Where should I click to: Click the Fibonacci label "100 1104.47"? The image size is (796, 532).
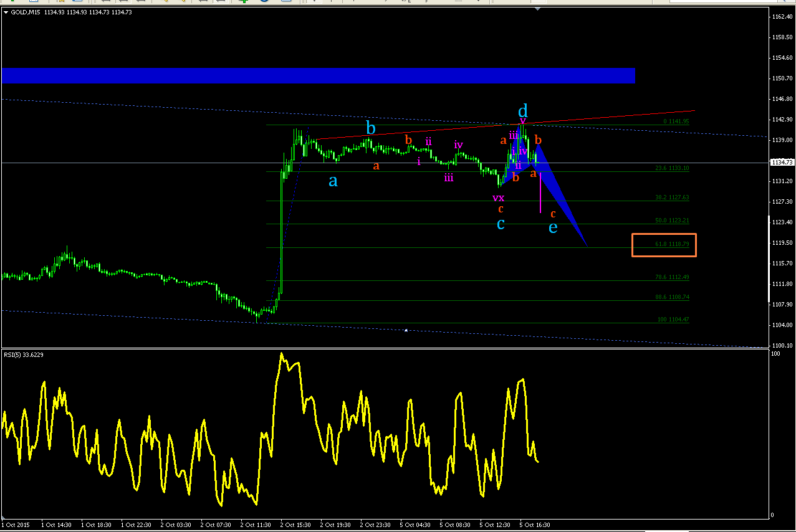673,320
